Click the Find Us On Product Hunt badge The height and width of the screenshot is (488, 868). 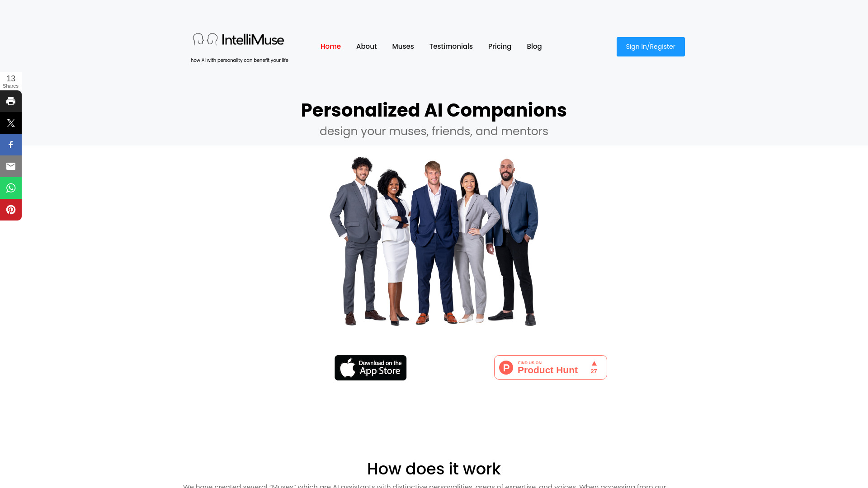(x=550, y=367)
